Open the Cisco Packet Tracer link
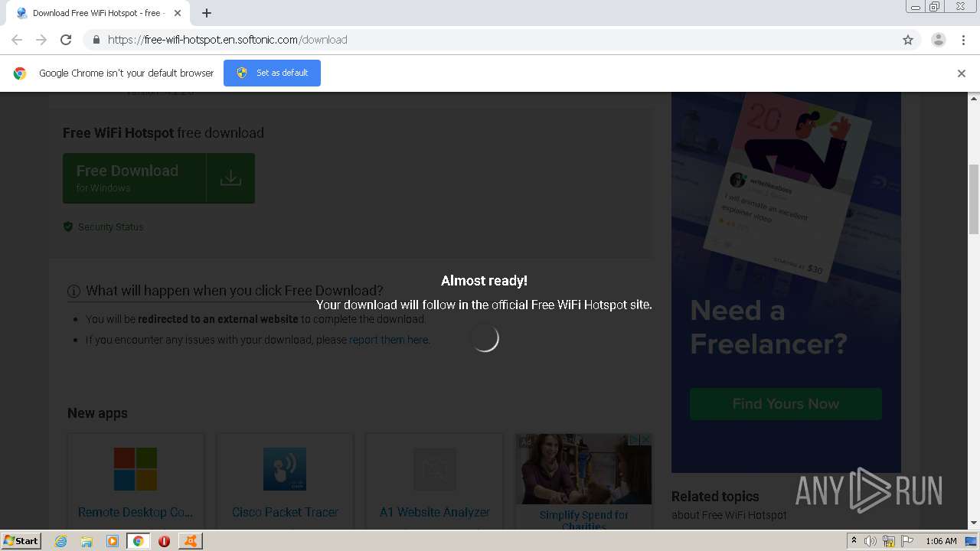The height and width of the screenshot is (551, 980). 285,512
